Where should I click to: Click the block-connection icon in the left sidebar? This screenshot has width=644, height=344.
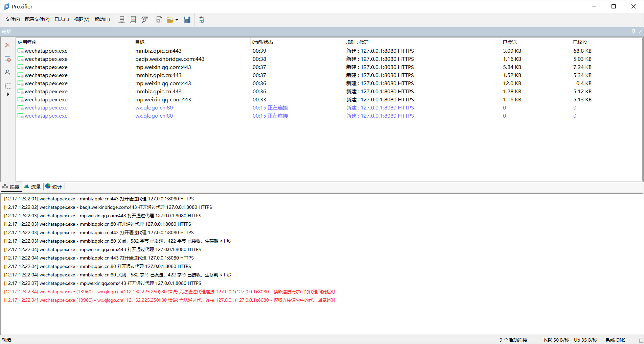tap(7, 59)
